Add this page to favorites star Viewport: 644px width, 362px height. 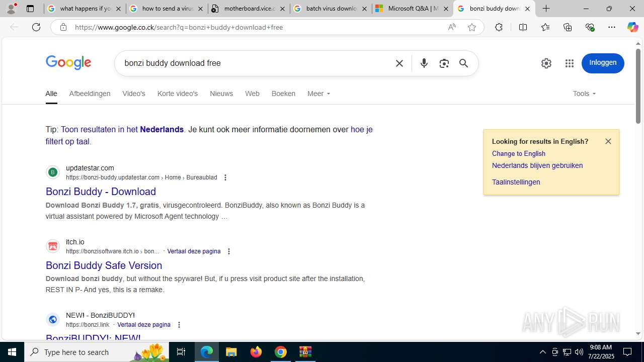tap(472, 27)
